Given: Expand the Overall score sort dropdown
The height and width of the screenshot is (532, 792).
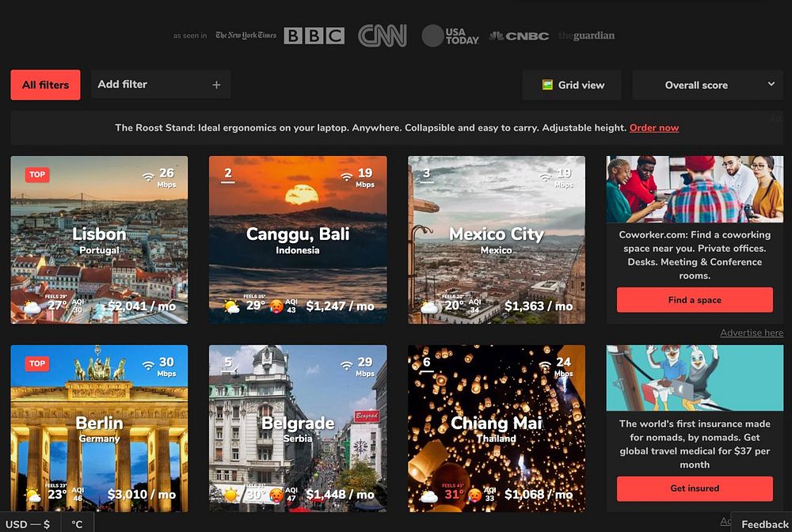Looking at the screenshot, I should (707, 85).
